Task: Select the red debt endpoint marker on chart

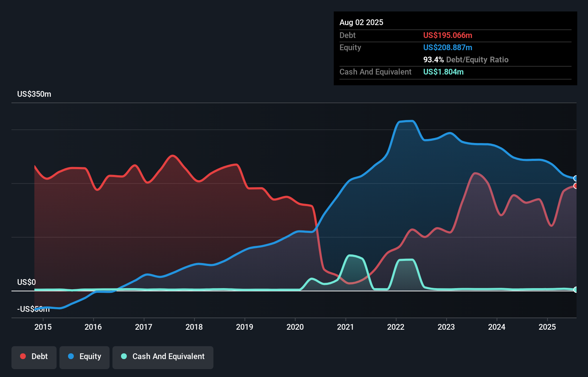Action: tap(575, 186)
